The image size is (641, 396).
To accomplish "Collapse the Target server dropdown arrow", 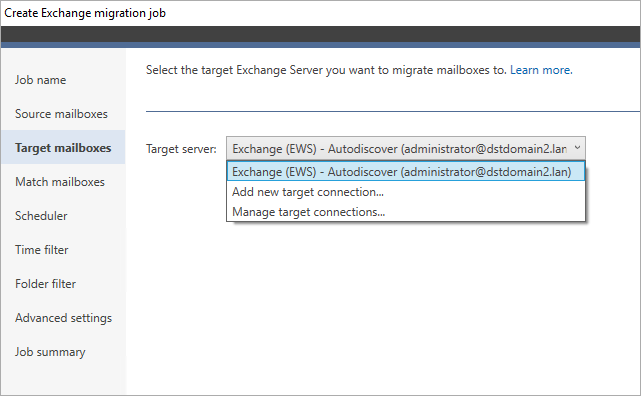I will point(577,148).
